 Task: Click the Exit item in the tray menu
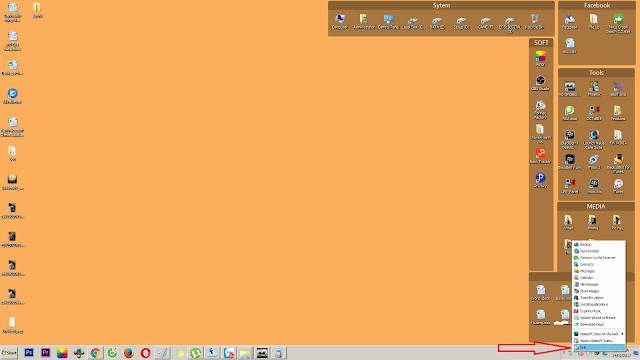coord(599,347)
